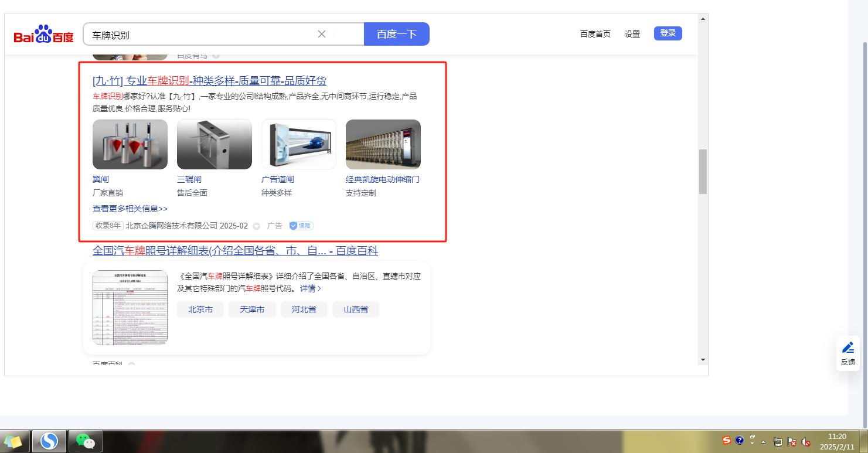The height and width of the screenshot is (453, 868).
Task: Click the muted volume speaker icon
Action: tap(806, 442)
